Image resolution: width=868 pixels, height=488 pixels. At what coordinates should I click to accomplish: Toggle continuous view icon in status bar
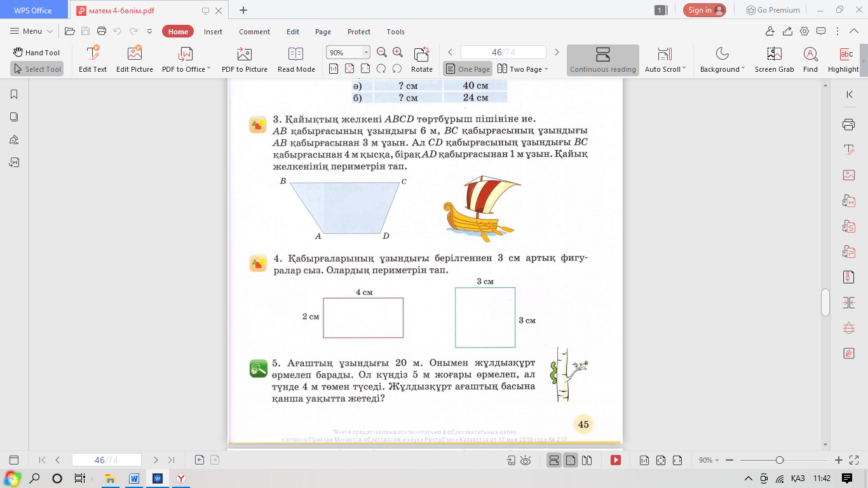click(554, 460)
